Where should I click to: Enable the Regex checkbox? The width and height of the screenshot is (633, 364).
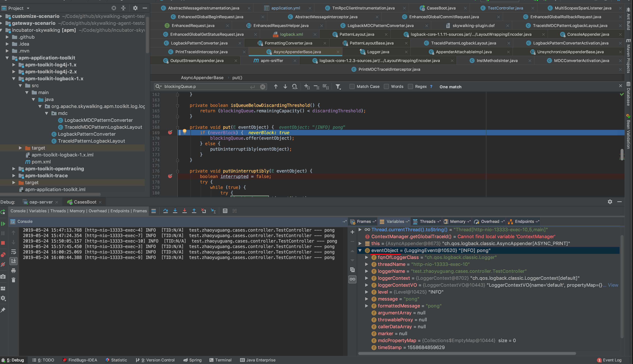coord(410,86)
